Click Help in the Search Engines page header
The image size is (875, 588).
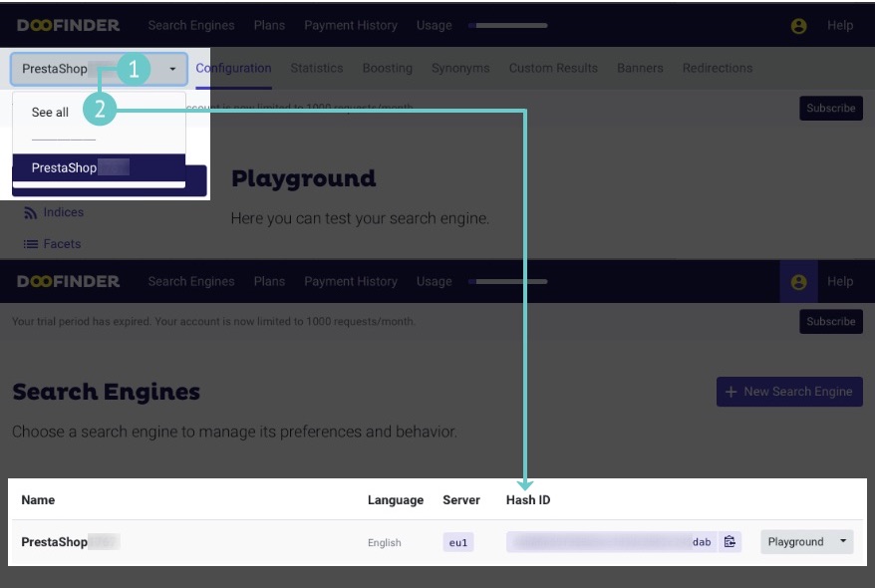click(840, 281)
